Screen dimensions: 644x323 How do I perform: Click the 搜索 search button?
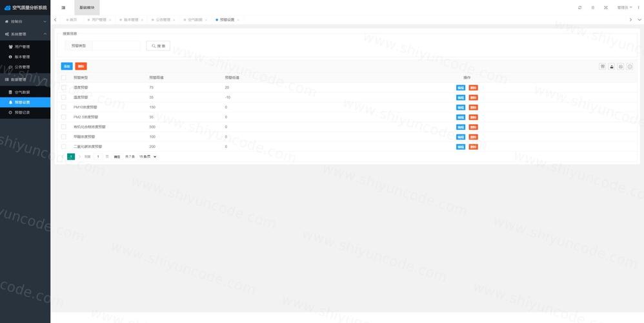(x=158, y=46)
